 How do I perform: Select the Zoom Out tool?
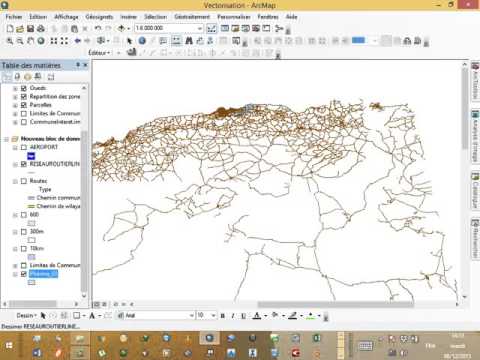coord(20,41)
